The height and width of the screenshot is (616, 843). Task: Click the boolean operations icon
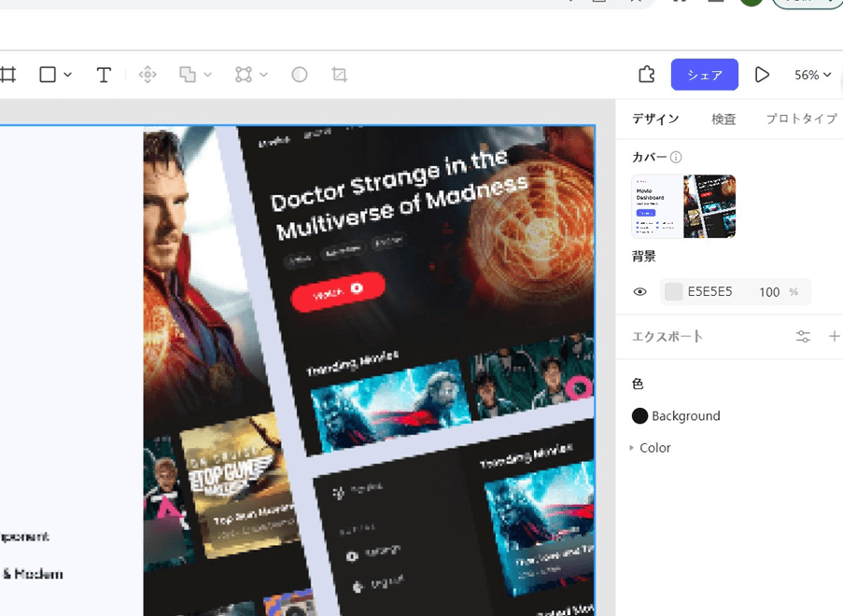point(188,75)
